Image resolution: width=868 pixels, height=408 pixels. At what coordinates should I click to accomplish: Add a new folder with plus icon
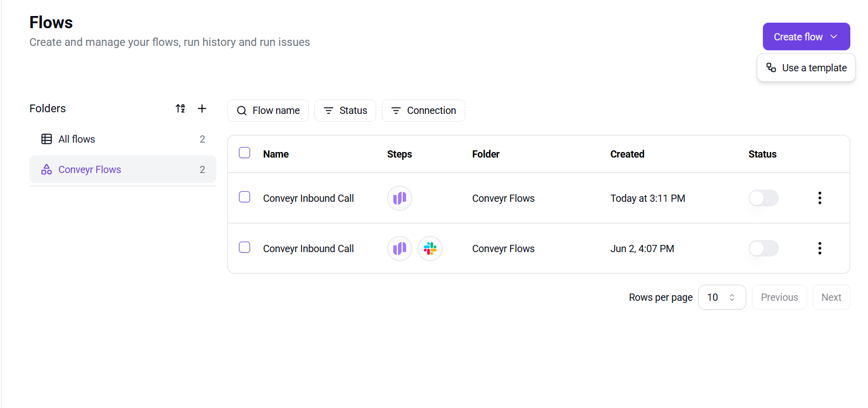[202, 108]
